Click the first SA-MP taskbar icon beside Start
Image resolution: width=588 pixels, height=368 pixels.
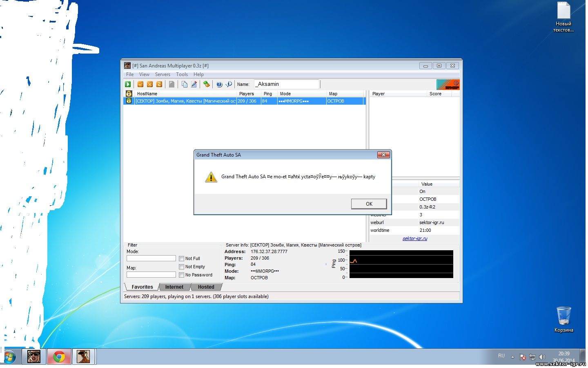point(34,357)
